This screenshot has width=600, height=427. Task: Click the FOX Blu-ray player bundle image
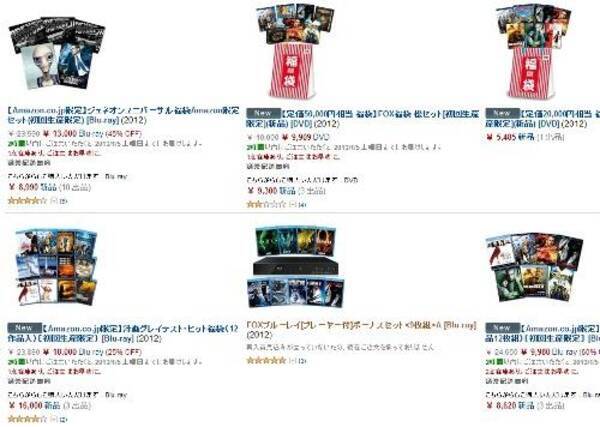coord(295,267)
